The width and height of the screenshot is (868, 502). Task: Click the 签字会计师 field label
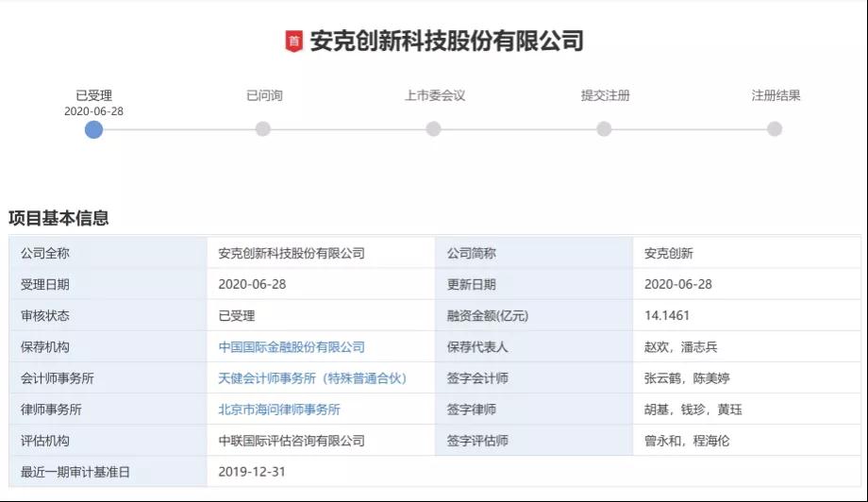tap(477, 378)
